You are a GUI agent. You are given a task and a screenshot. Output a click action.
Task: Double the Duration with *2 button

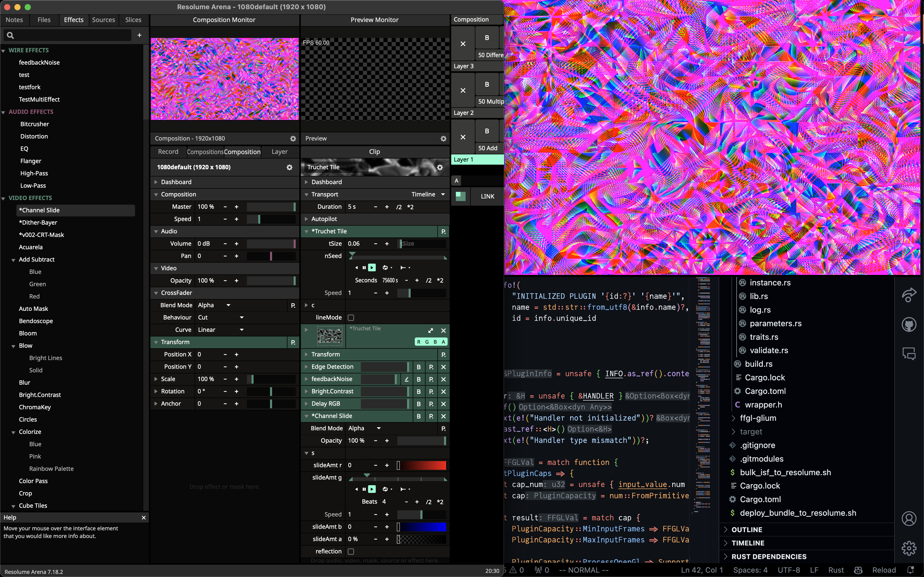[x=410, y=207]
